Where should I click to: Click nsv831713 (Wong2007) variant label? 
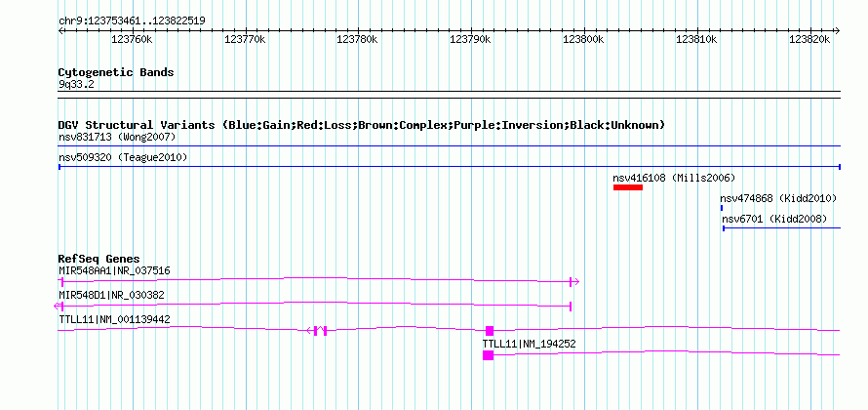point(117,137)
